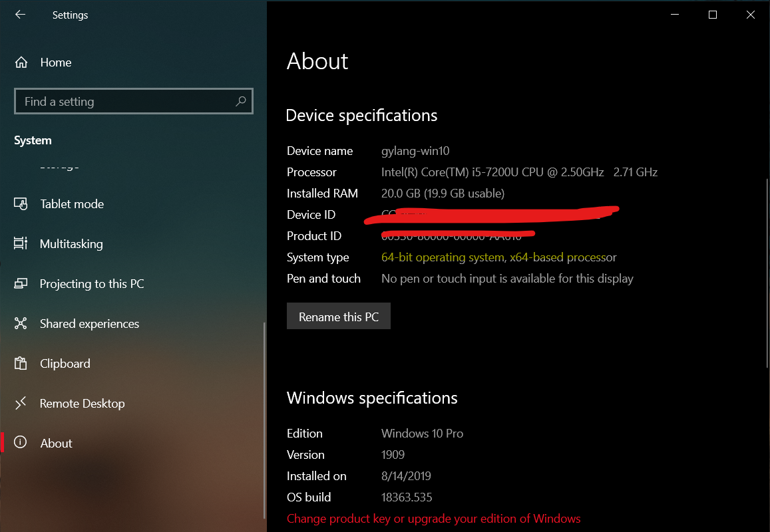Click the Projecting to this PC icon
This screenshot has width=770, height=532.
pos(21,284)
